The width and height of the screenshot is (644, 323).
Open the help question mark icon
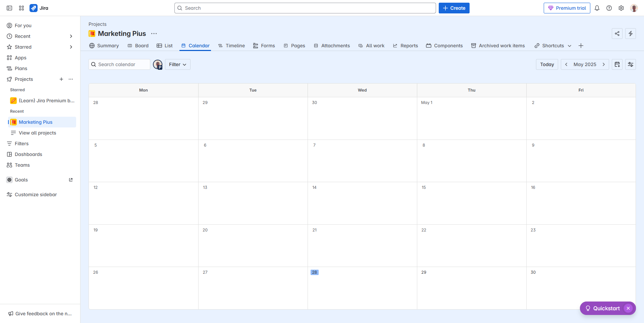609,8
